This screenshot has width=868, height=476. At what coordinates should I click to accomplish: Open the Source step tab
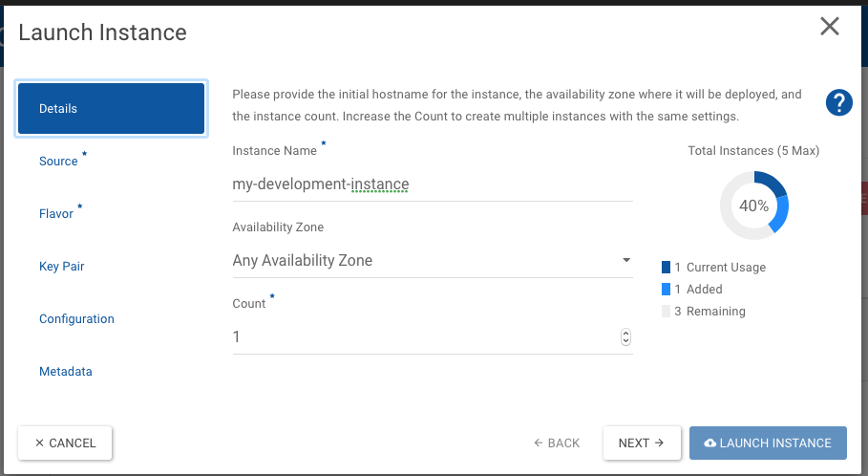[59, 161]
